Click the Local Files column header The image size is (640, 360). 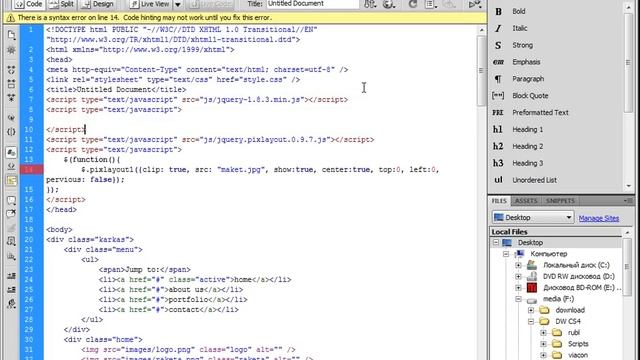coord(556,232)
